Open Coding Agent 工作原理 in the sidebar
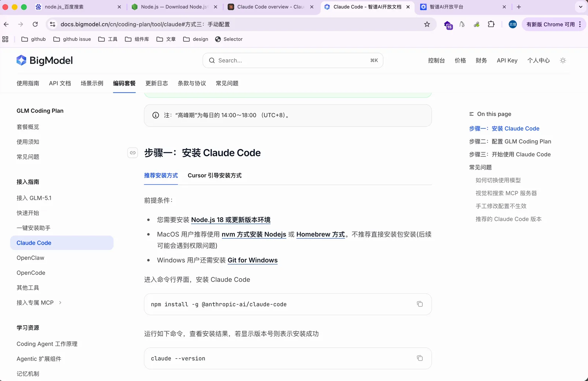588x381 pixels. click(x=47, y=344)
